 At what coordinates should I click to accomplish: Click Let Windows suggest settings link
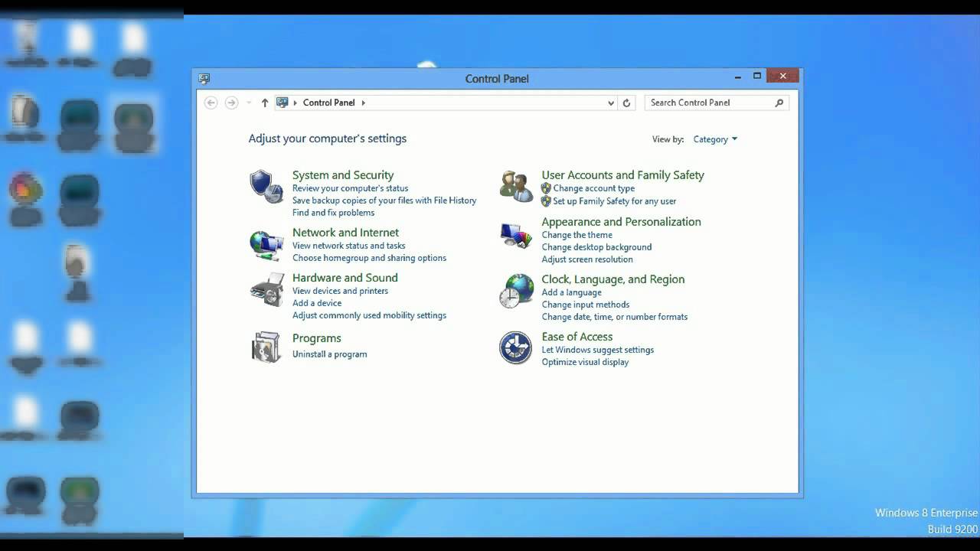point(597,350)
